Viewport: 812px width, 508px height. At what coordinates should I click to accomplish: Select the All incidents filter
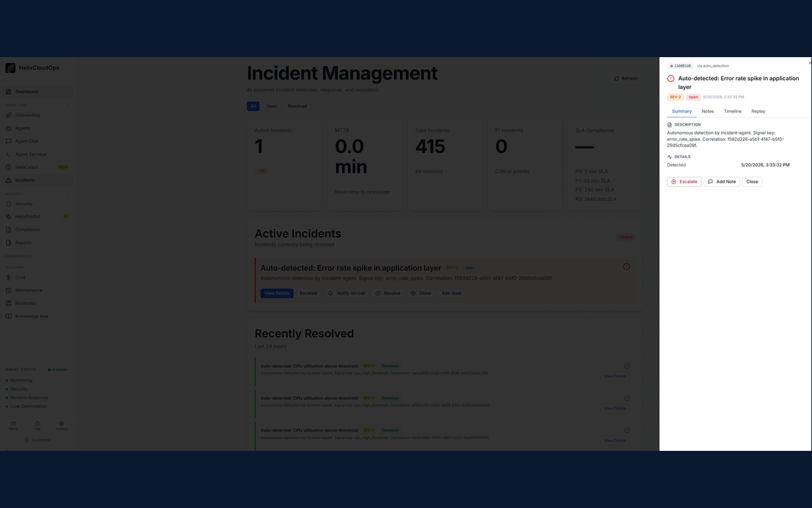pos(253,106)
